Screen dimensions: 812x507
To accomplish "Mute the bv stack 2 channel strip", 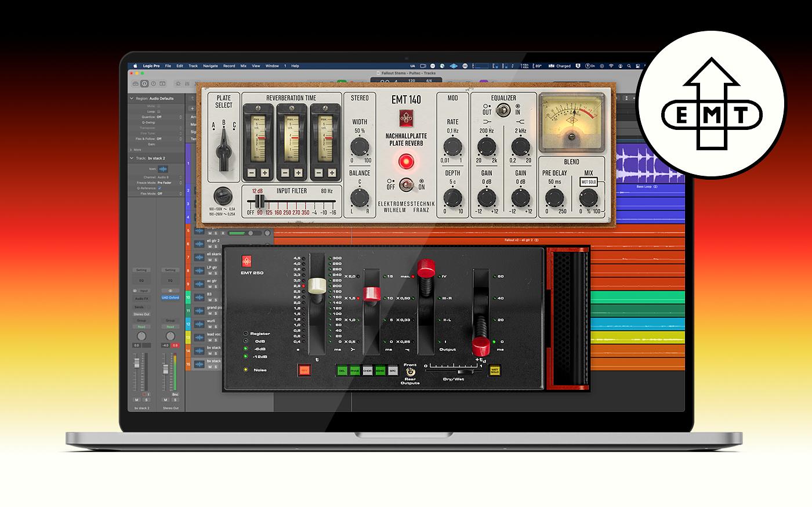I will pos(137,400).
